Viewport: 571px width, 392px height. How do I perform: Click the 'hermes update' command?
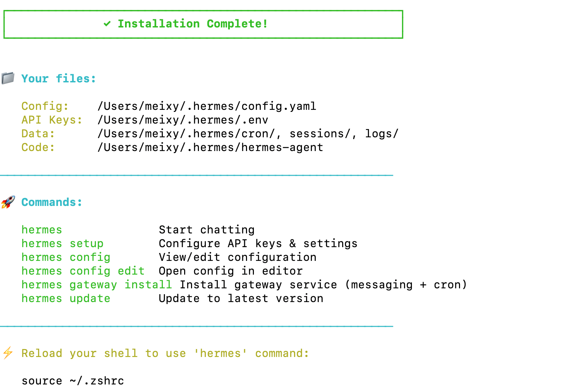tap(66, 298)
